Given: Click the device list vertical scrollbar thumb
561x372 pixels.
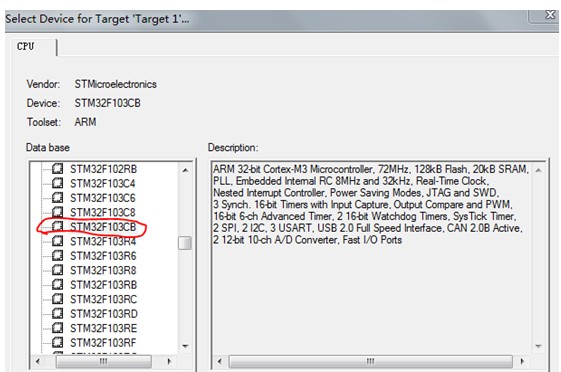Looking at the screenshot, I should [x=185, y=243].
